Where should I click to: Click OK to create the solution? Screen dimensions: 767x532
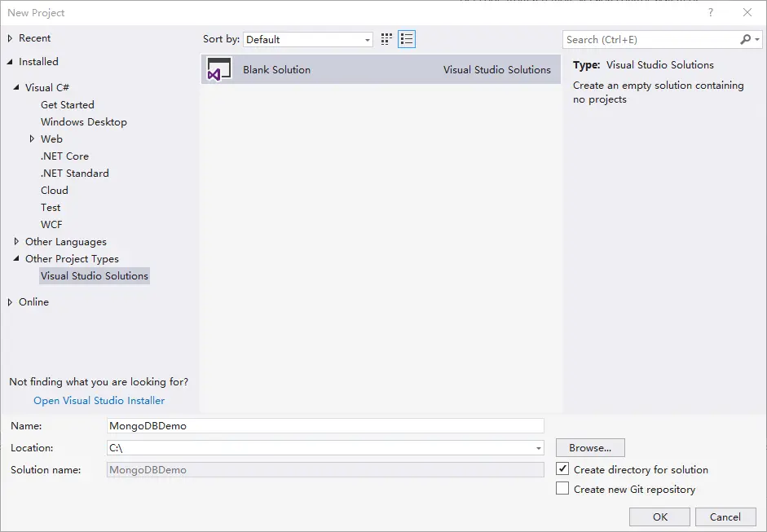click(x=659, y=517)
